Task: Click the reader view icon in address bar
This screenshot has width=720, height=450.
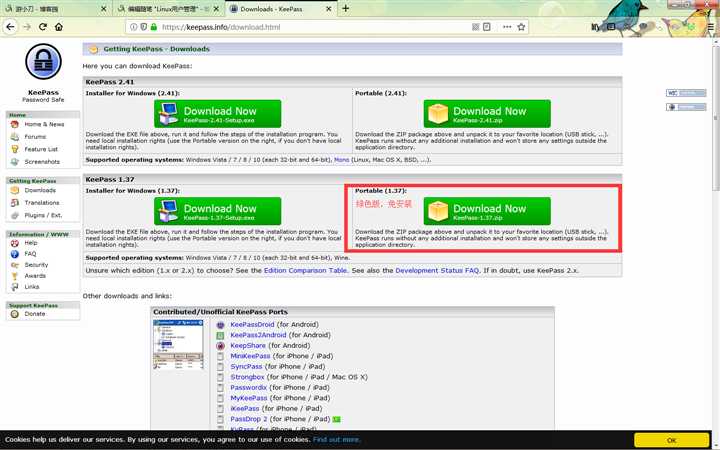Action: pos(487,27)
